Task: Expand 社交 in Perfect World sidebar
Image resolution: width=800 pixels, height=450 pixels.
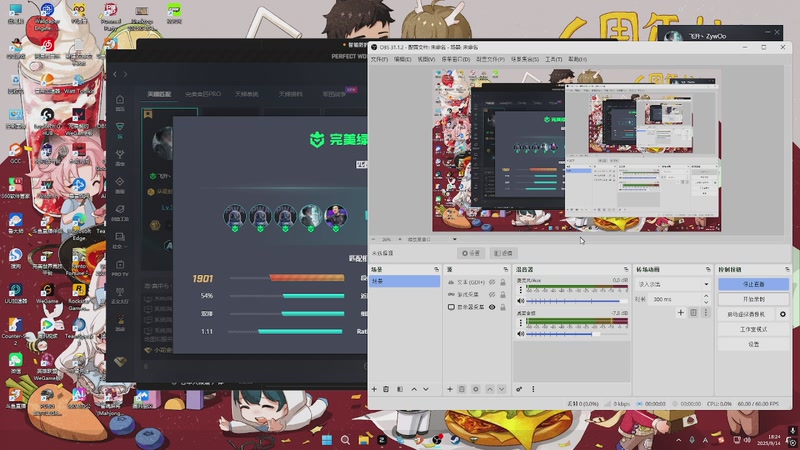Action: point(120,240)
